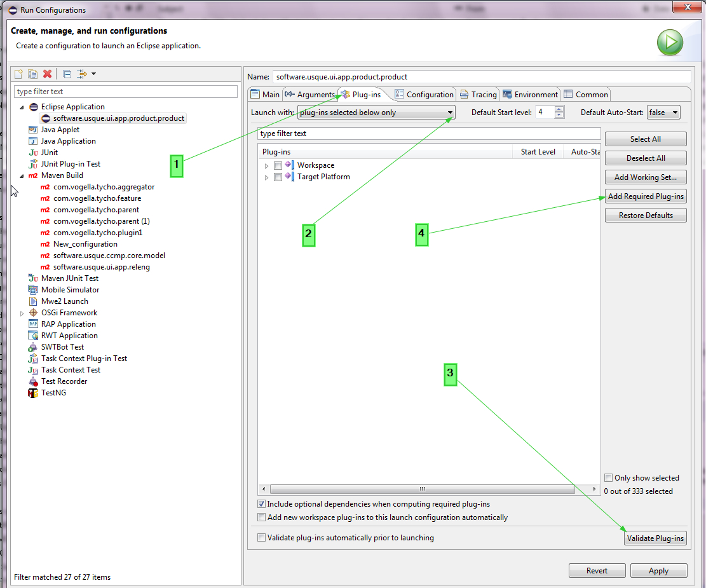This screenshot has width=706, height=588.
Task: Click the Duplicate launch configuration icon
Action: 33,74
